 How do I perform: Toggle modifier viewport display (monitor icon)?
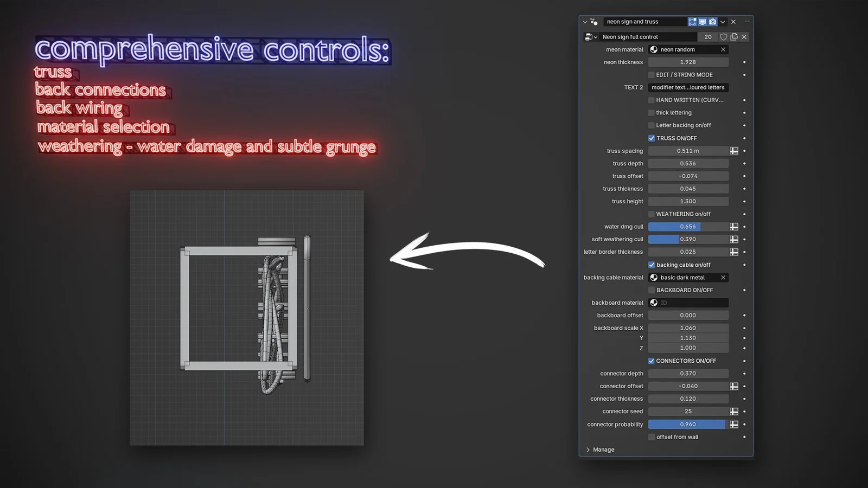point(703,22)
